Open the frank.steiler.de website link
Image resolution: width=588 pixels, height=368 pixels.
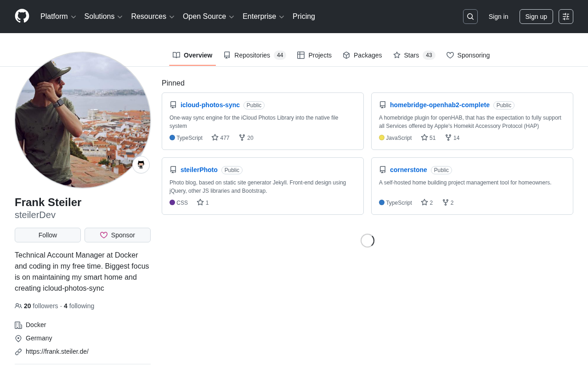(57, 351)
